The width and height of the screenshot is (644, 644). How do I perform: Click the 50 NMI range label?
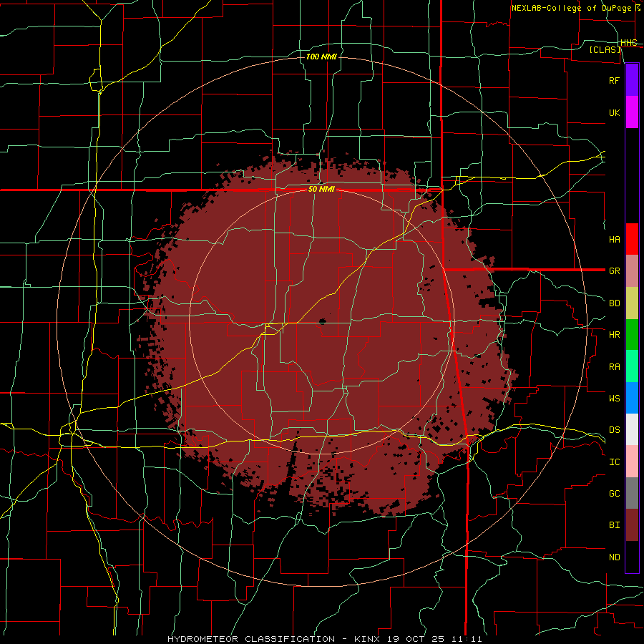tap(321, 190)
